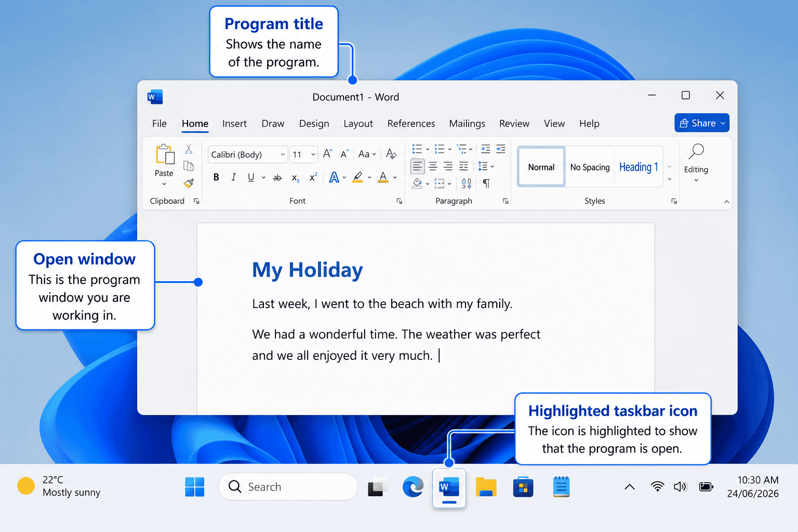798x532 pixels.
Task: Click the line and paragraph spacing icon
Action: point(483,166)
